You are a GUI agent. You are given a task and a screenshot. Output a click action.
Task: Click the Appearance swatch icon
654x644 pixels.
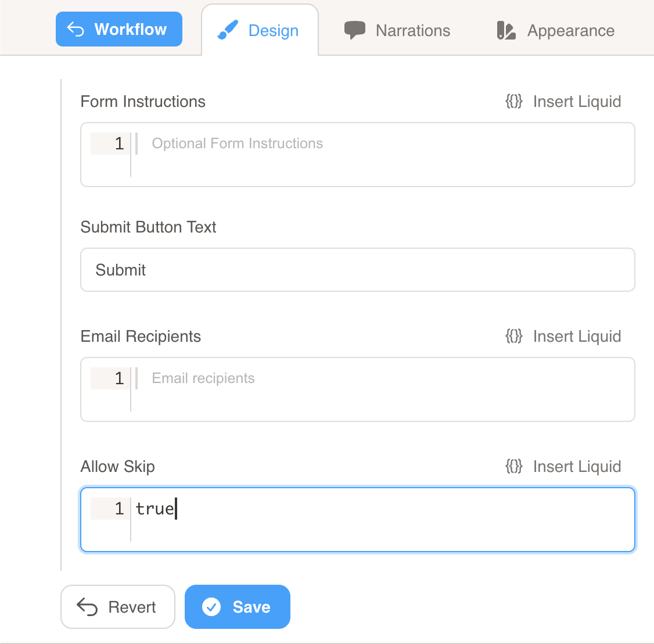(x=506, y=31)
